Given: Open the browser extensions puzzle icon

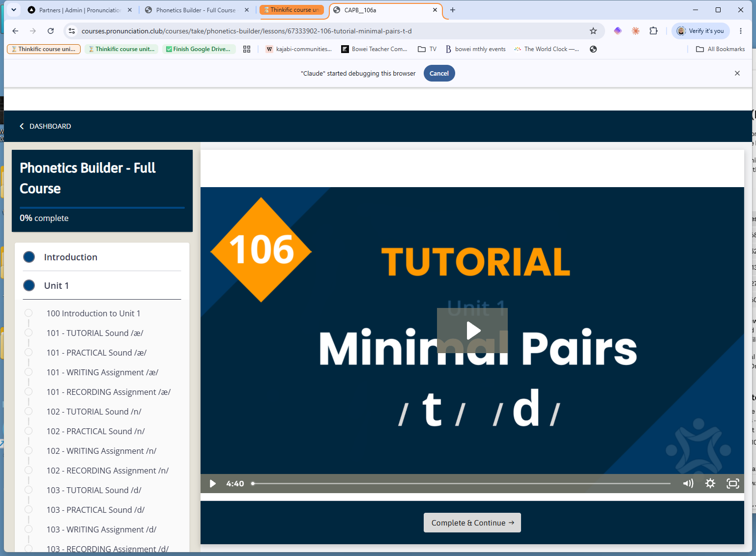Looking at the screenshot, I should (653, 31).
